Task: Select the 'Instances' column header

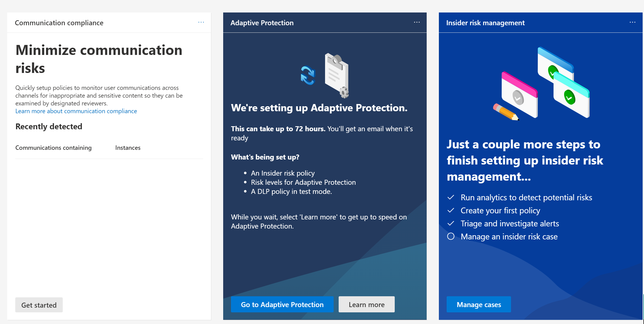Action: 128,148
